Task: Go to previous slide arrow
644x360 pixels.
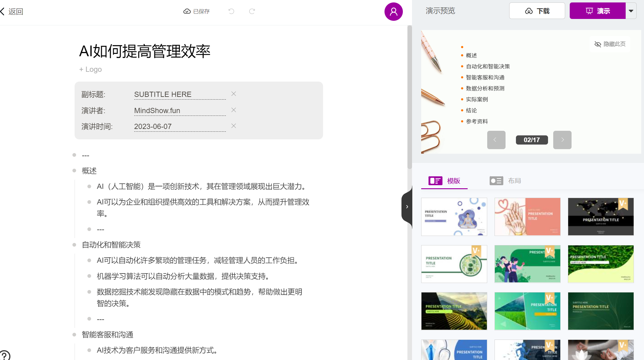Action: (x=496, y=140)
